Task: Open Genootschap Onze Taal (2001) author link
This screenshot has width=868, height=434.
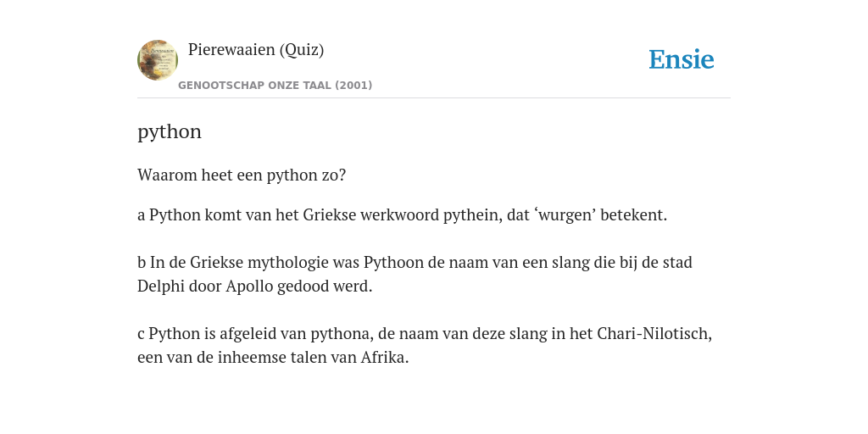Action: tap(275, 86)
